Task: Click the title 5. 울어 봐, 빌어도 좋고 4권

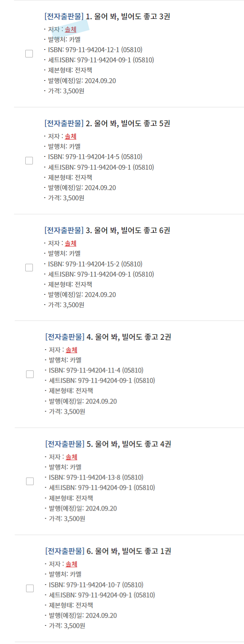Action: 128,444
